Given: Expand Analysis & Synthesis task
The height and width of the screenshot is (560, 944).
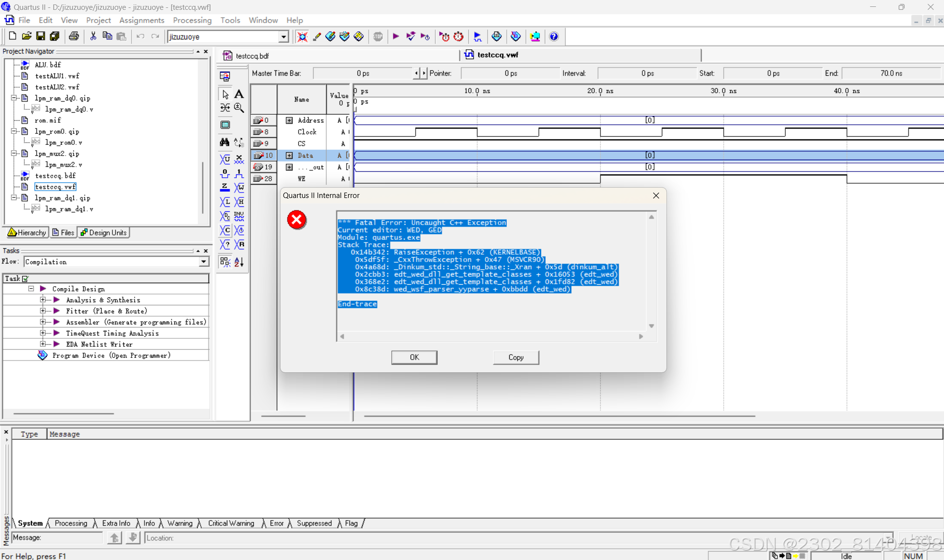Looking at the screenshot, I should point(43,300).
